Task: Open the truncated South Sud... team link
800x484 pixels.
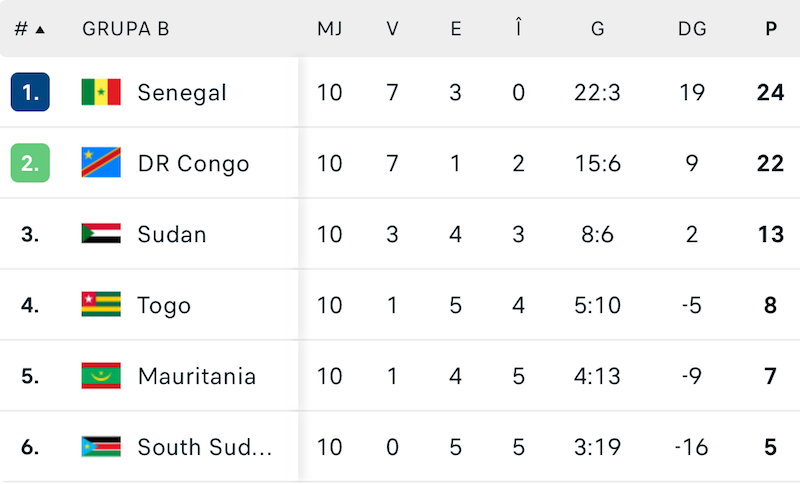Action: coord(204,447)
